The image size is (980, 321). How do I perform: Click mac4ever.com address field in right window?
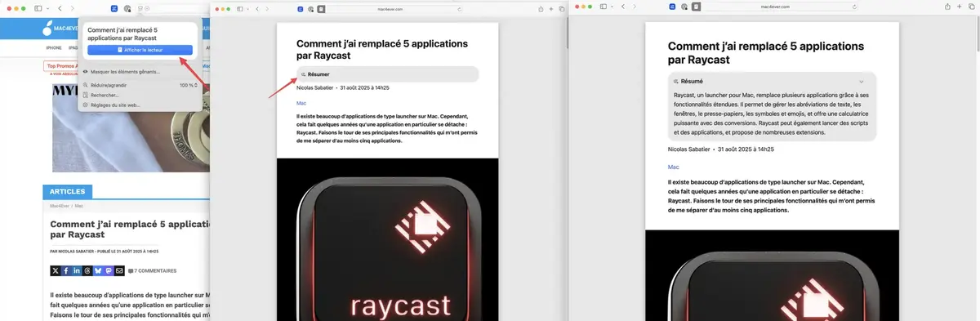pyautogui.click(x=775, y=7)
